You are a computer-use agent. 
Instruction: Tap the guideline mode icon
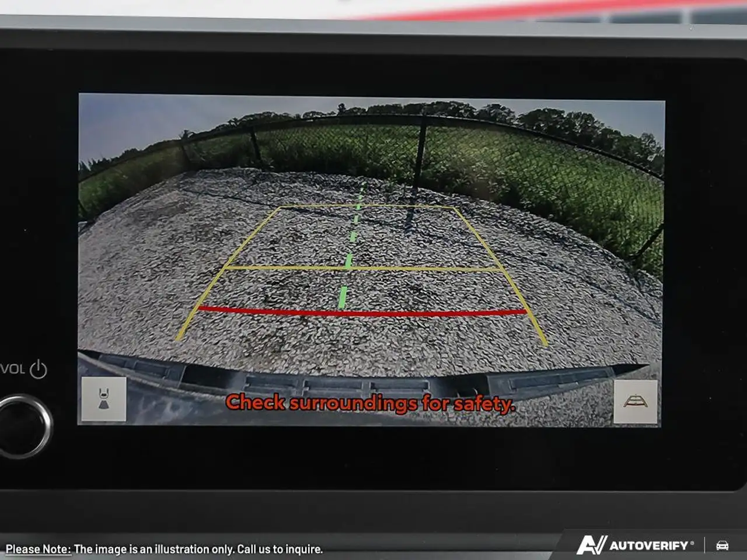click(x=636, y=401)
